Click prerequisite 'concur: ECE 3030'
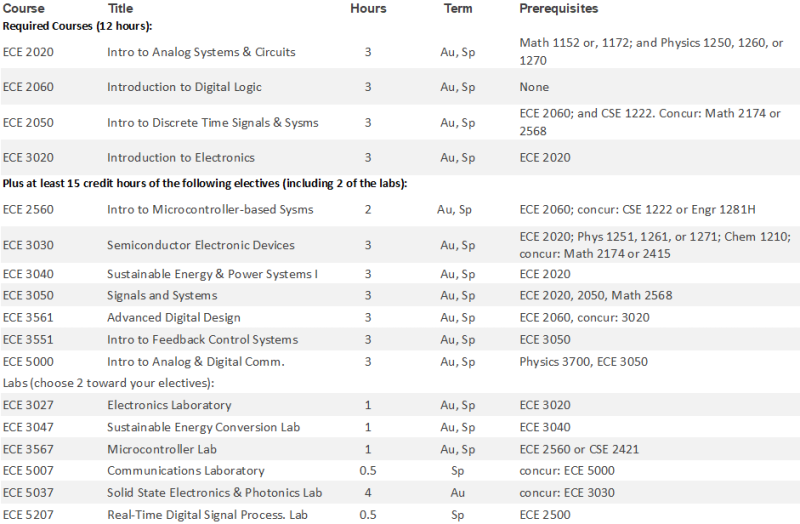Viewport: 800px width, 524px height. 567,493
